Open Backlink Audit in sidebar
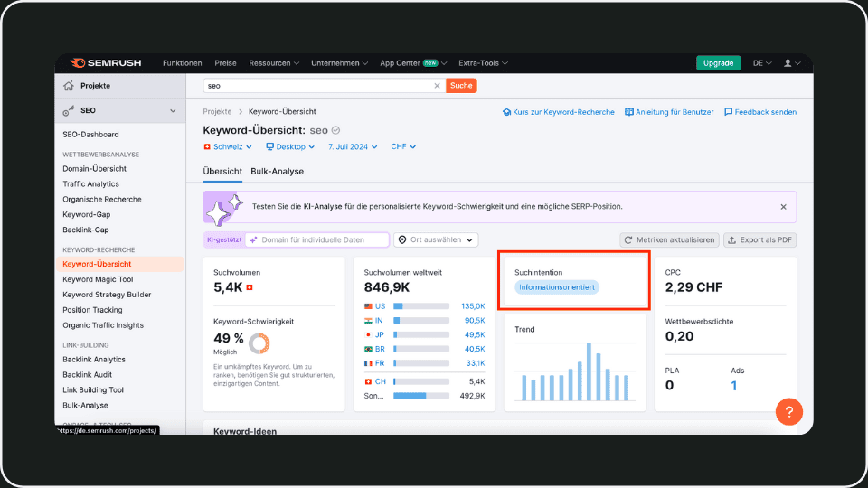 (x=88, y=375)
